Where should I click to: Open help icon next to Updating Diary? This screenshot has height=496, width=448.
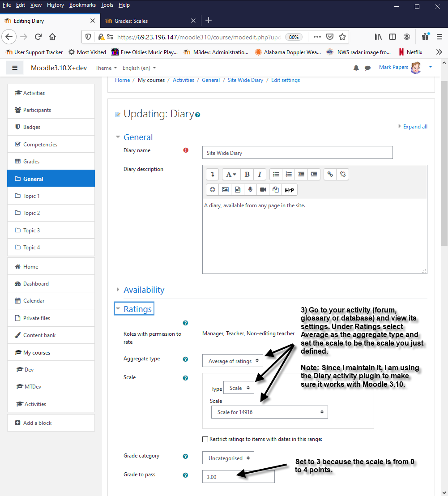(x=198, y=115)
